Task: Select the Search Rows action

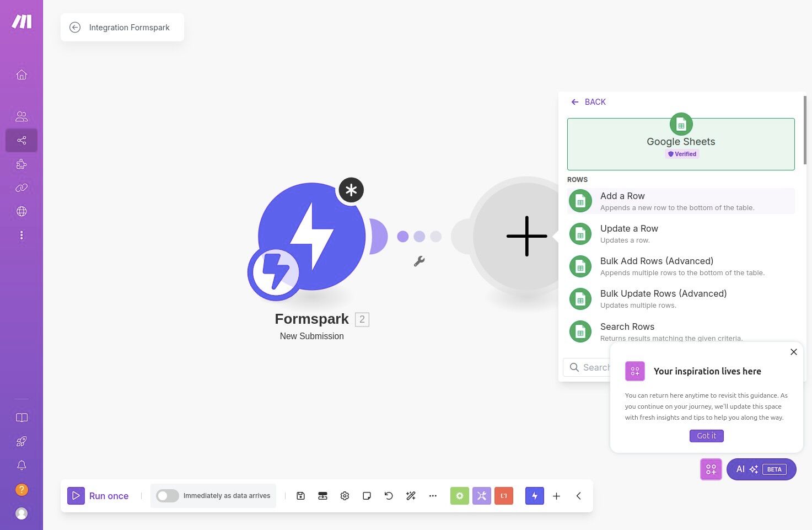Action: 681,331
